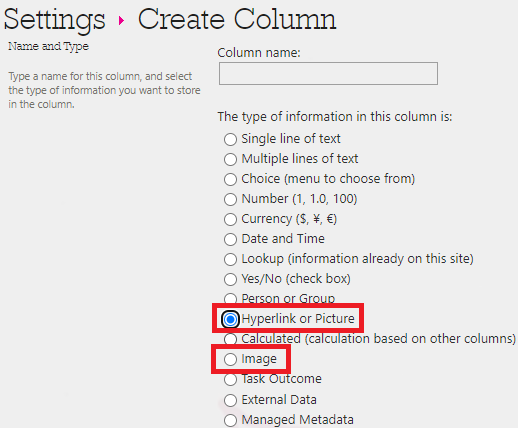
Task: Select the Task Outcome option
Action: pos(230,379)
